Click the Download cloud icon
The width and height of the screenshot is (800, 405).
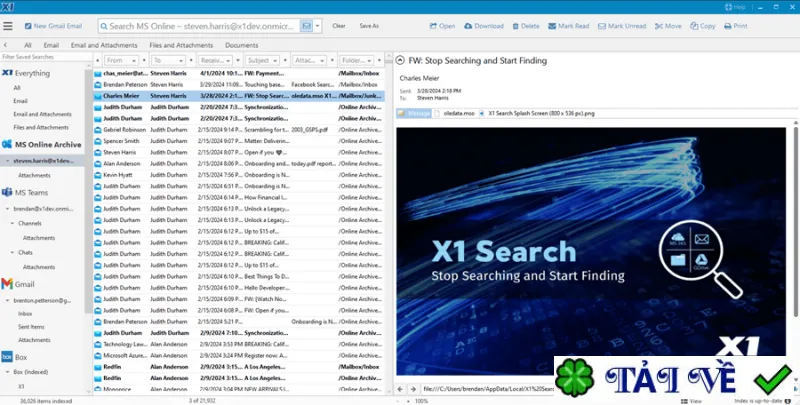468,26
